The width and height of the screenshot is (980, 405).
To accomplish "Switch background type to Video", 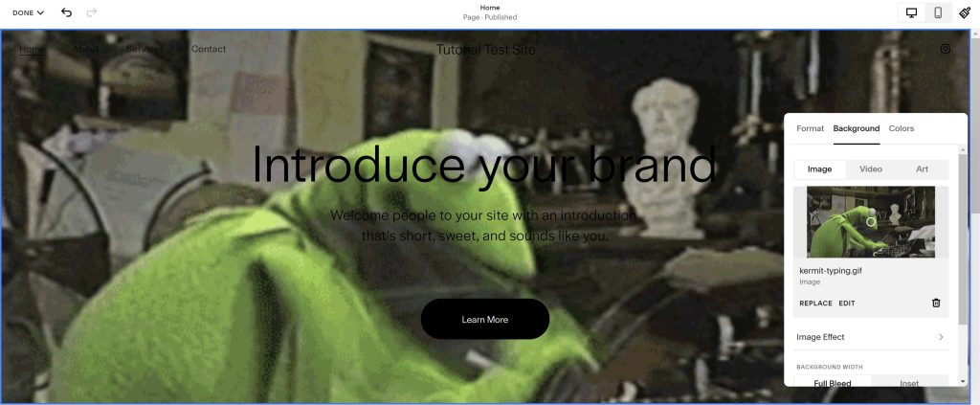I will coord(871,169).
